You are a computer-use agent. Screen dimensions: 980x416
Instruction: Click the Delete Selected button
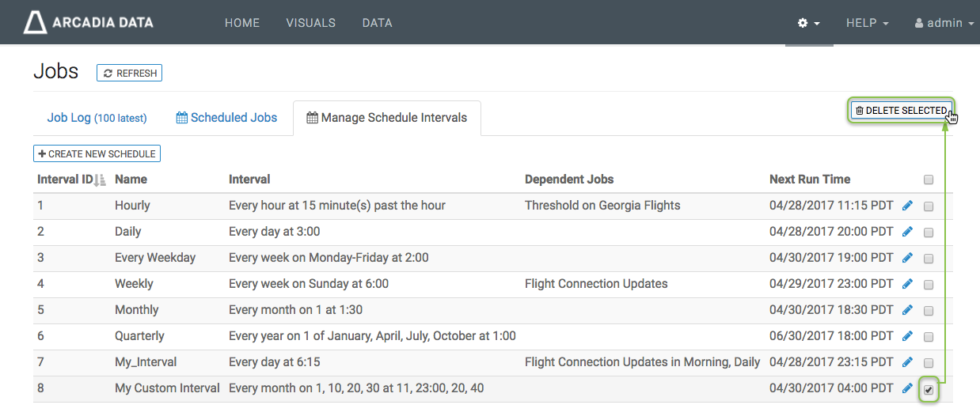click(x=901, y=111)
